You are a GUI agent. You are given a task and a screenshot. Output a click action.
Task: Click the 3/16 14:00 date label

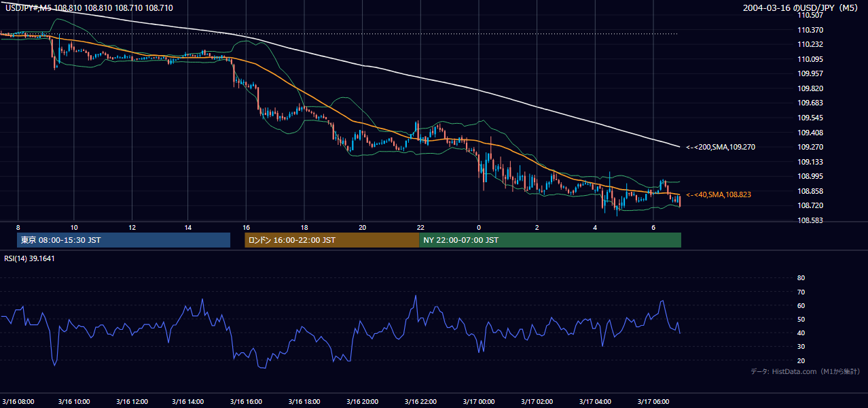tap(189, 401)
